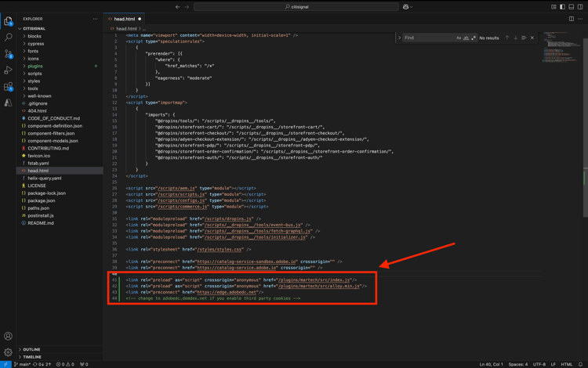Expand the TIMELINE section
The width and height of the screenshot is (588, 368).
[x=32, y=357]
